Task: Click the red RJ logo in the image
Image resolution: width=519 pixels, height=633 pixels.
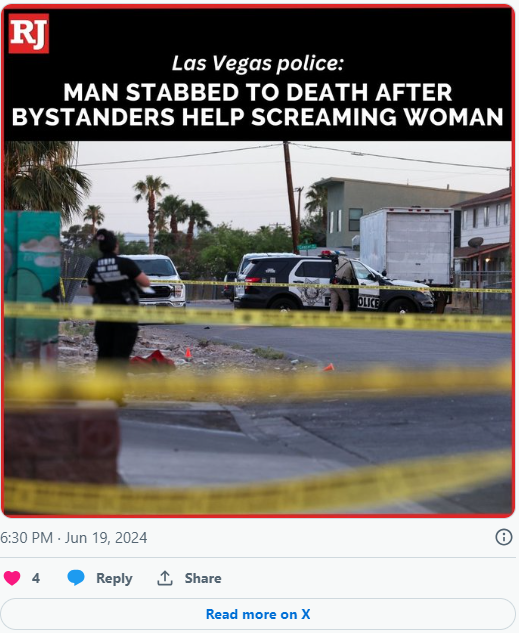Action: click(29, 34)
